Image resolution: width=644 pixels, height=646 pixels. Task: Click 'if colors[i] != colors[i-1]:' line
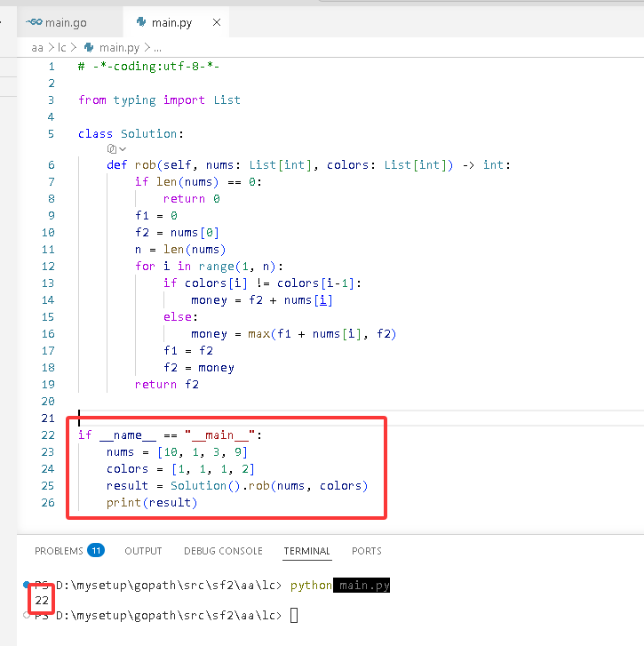262,283
